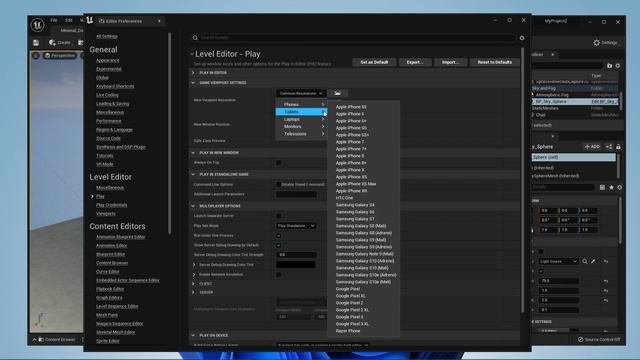Click the lock icon in the Details panel
640x360 pixels.
tap(618, 147)
